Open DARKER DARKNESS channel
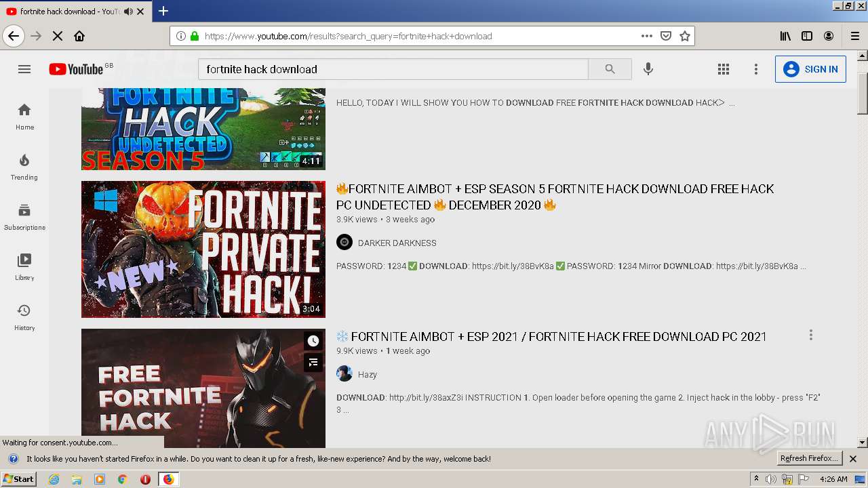Screen dimensions: 868x488 pyautogui.click(x=397, y=243)
